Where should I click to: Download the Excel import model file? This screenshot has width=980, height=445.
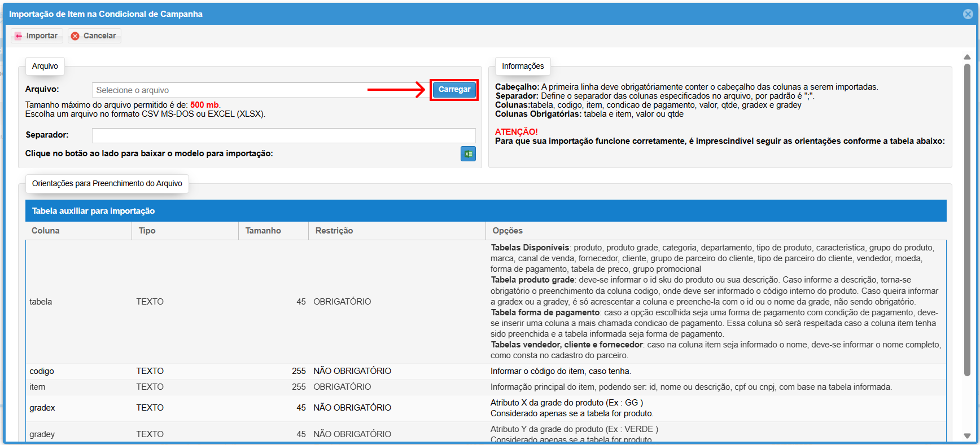pos(468,154)
